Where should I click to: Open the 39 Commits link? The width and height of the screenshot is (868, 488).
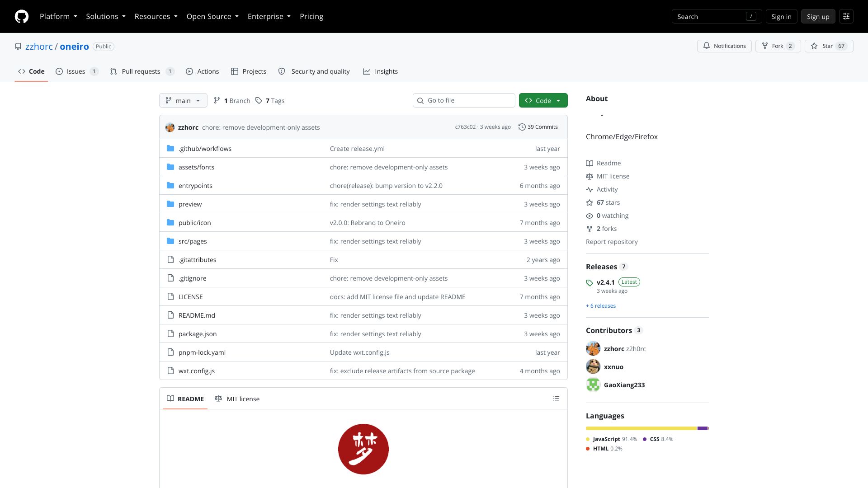538,127
